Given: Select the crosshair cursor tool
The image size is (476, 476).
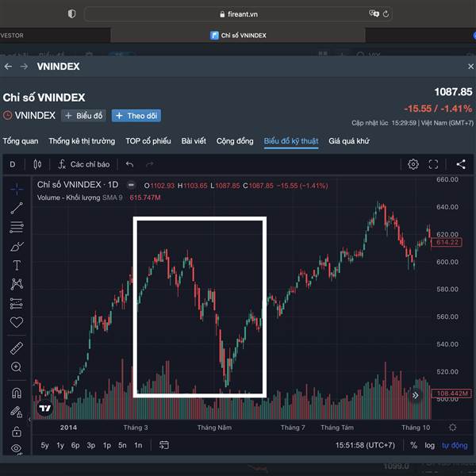Looking at the screenshot, I should (17, 189).
